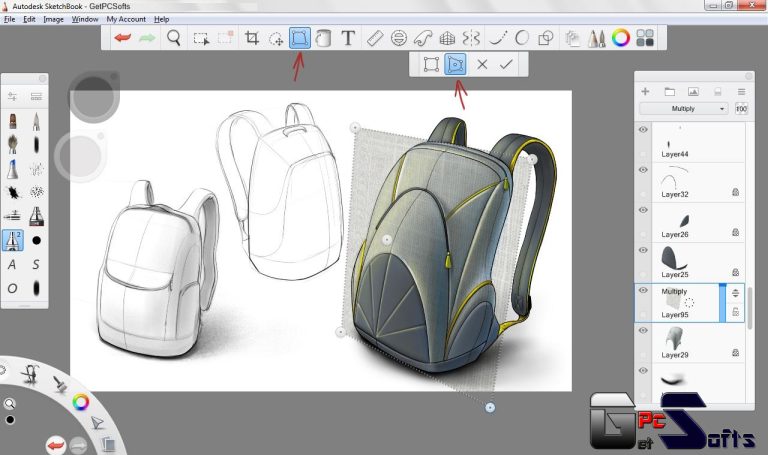
Task: Accept the transform with the checkmark
Action: pyautogui.click(x=506, y=64)
